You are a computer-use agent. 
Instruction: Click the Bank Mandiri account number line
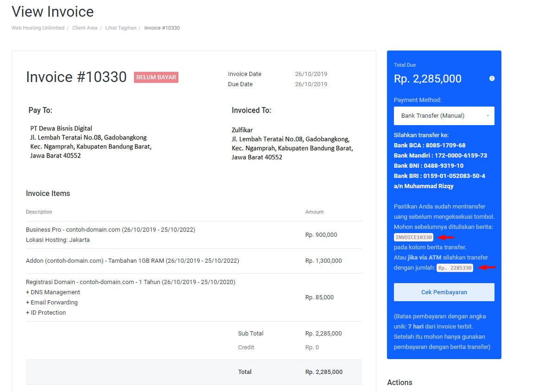coord(440,156)
